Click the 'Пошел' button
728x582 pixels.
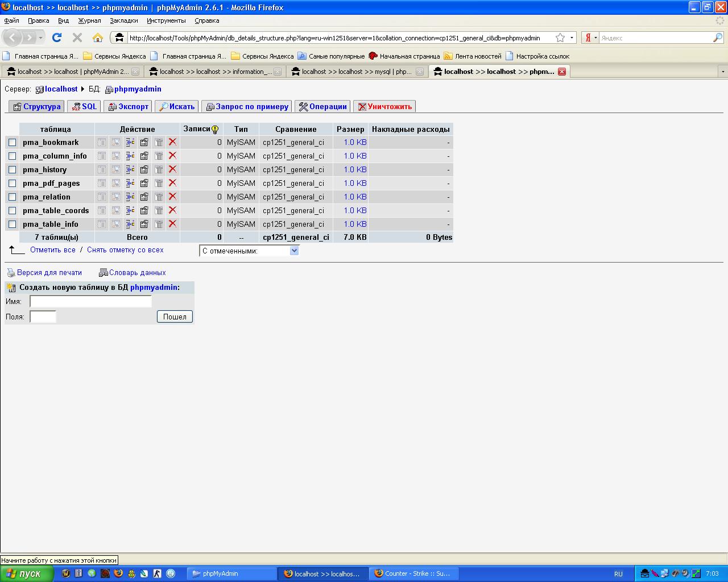(x=175, y=317)
